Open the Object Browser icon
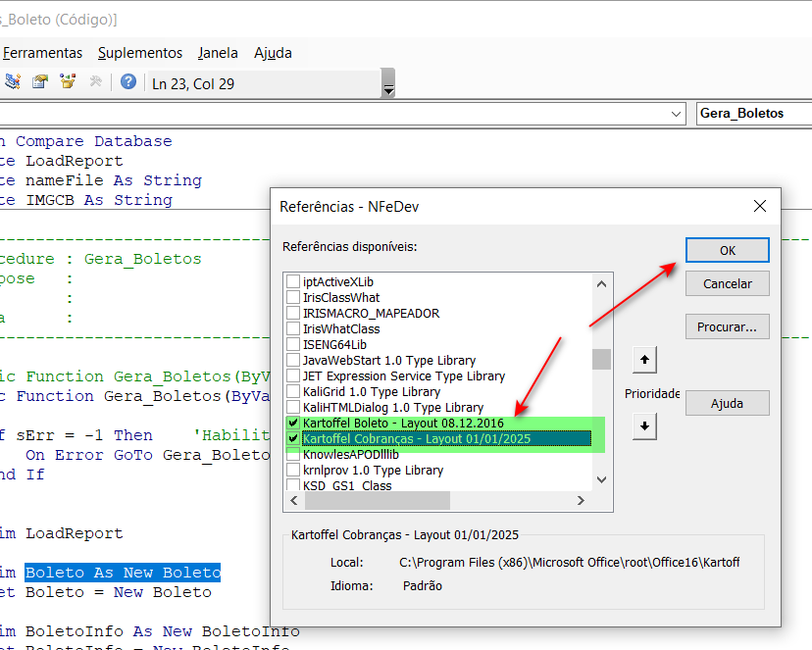Screen dimensions: 812x650 [68, 82]
